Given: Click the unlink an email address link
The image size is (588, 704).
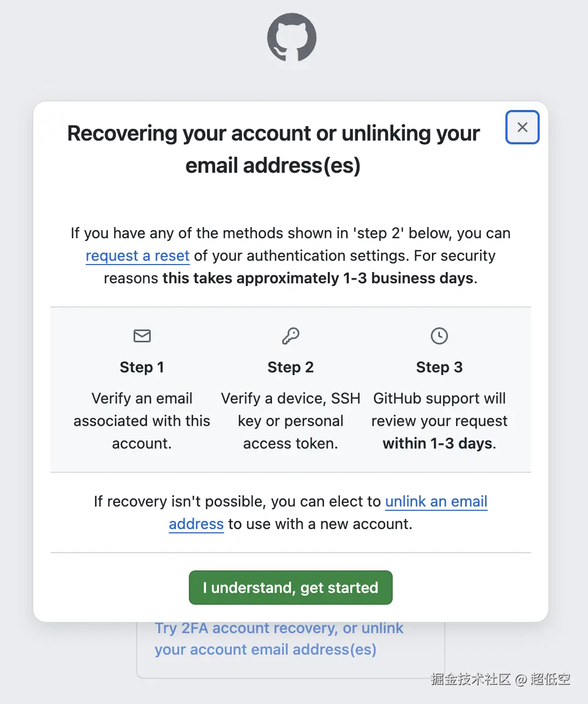Looking at the screenshot, I should point(436,502).
